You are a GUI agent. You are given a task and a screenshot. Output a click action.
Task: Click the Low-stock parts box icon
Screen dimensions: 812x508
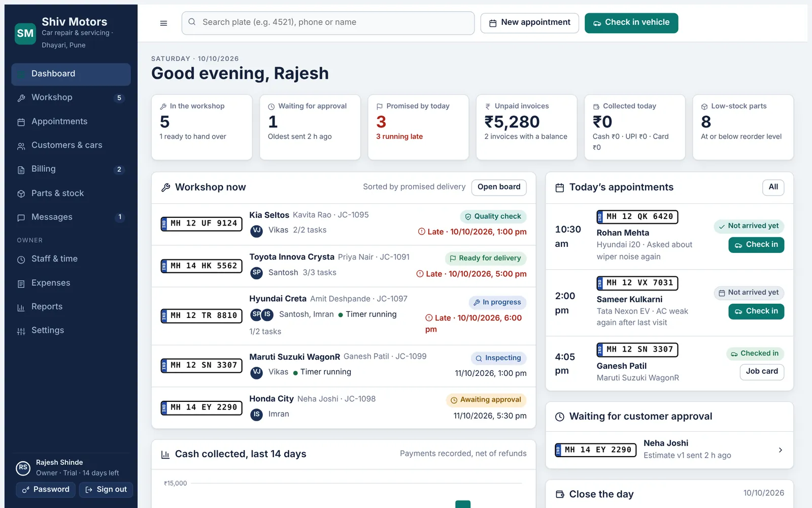click(x=704, y=107)
